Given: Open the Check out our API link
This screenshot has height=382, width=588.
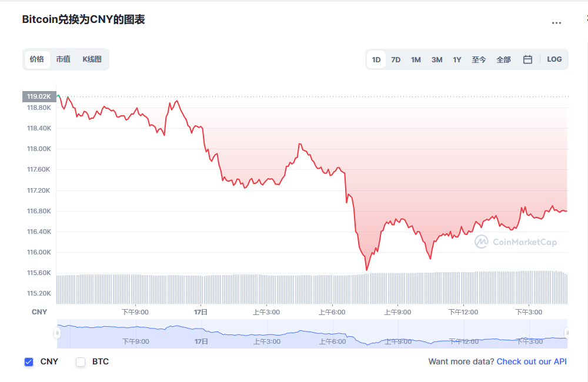Looking at the screenshot, I should click(x=532, y=361).
